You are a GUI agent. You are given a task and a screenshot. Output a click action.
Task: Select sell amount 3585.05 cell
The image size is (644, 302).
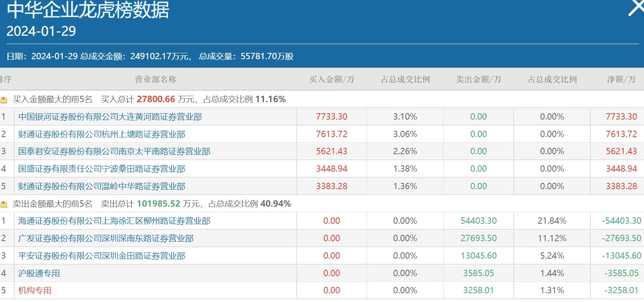(x=479, y=273)
